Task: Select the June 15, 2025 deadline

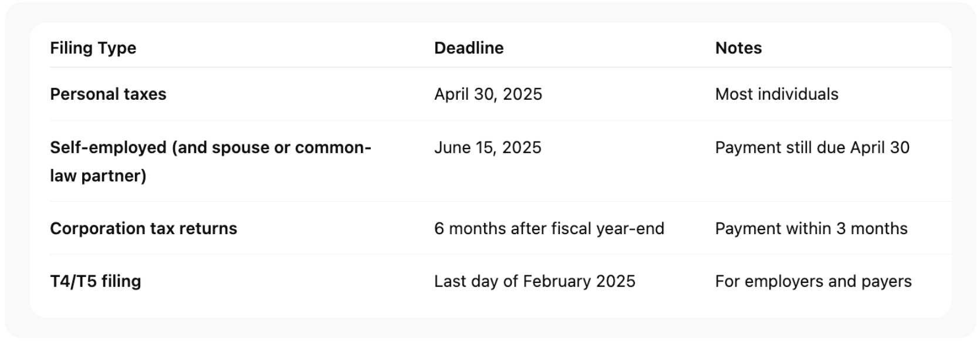Action: tap(487, 147)
